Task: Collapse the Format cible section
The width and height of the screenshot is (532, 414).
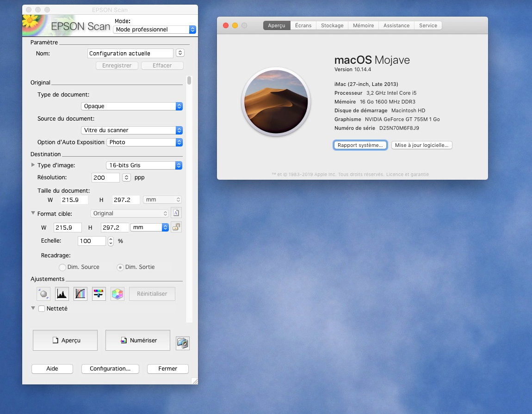Action: 33,213
